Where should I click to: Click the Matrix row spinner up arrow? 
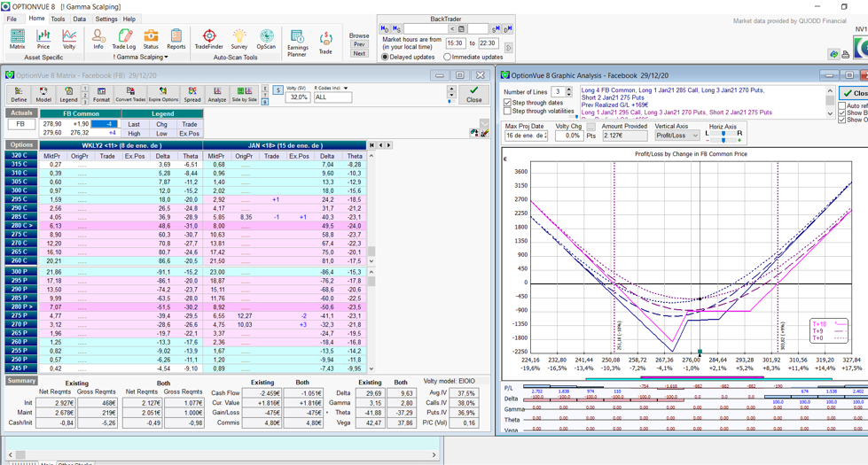point(451,89)
